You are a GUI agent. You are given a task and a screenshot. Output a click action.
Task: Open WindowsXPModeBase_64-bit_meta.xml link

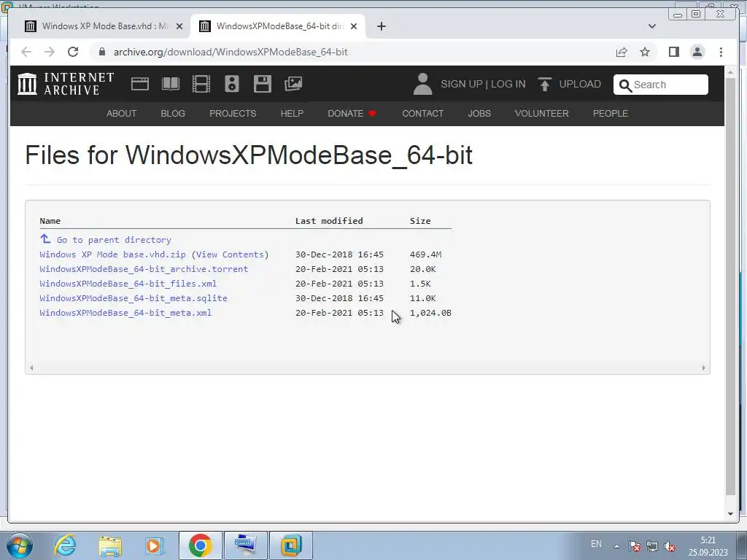click(x=125, y=313)
